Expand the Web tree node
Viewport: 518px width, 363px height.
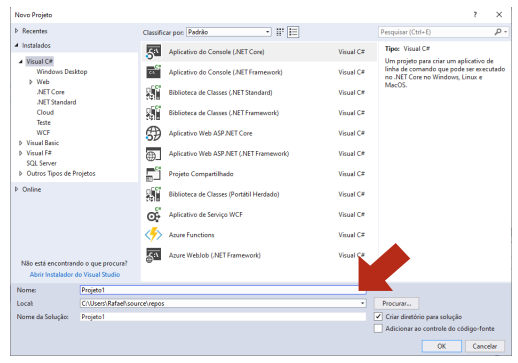click(x=31, y=82)
